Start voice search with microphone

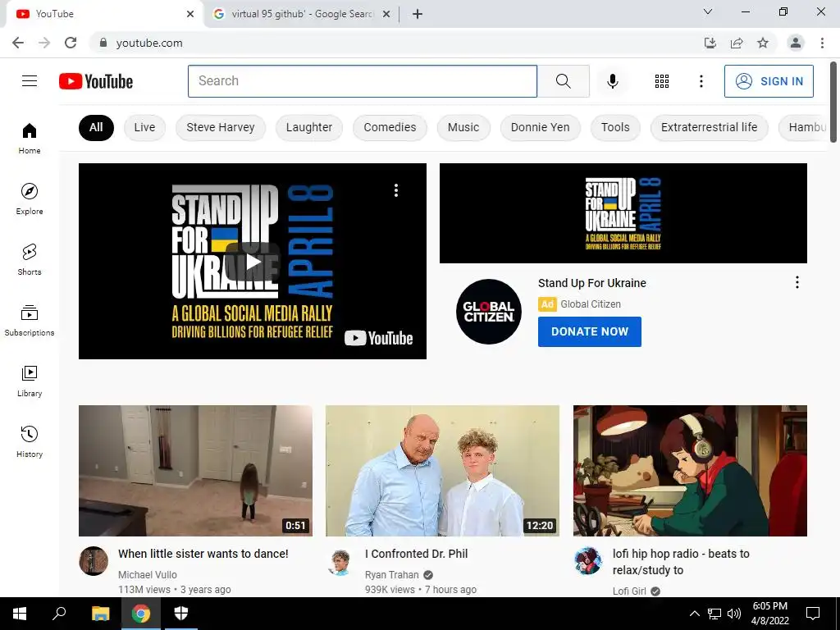point(612,81)
